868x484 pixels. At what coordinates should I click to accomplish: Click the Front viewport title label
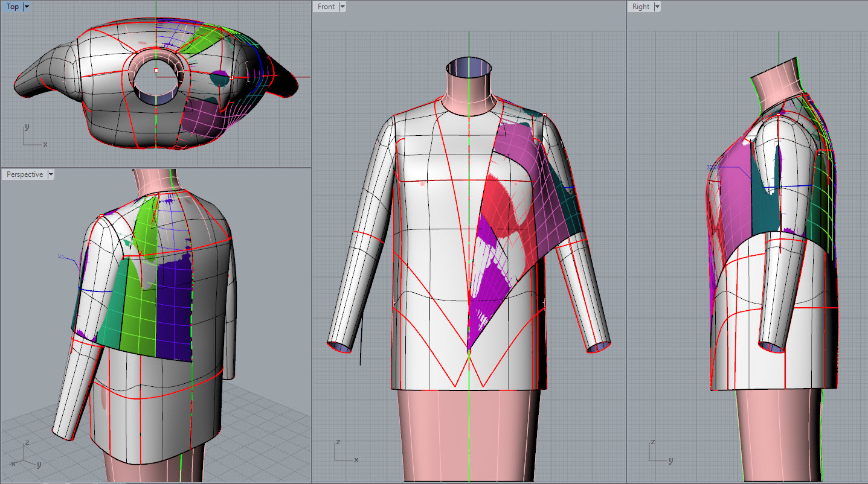point(326,7)
